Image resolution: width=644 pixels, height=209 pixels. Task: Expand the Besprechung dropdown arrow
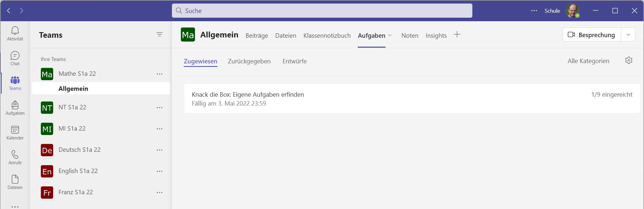[628, 35]
